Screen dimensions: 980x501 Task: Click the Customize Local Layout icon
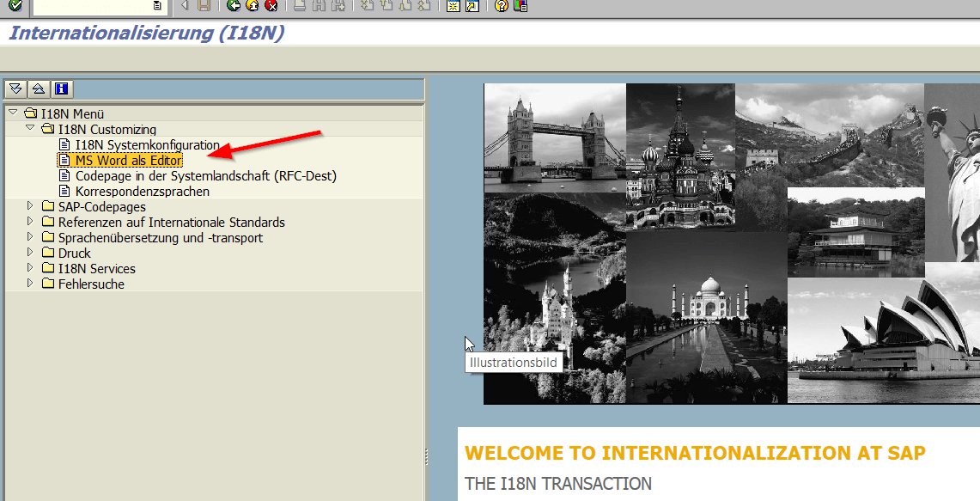[520, 6]
